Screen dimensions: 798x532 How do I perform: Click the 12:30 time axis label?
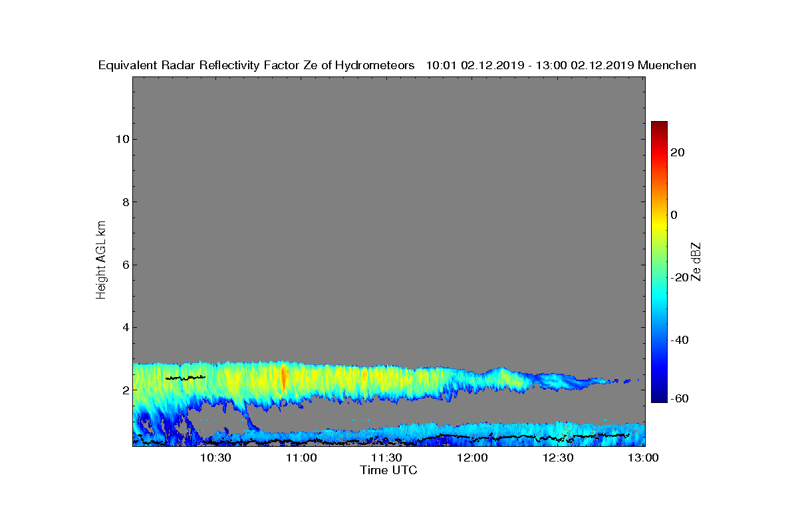(x=558, y=458)
